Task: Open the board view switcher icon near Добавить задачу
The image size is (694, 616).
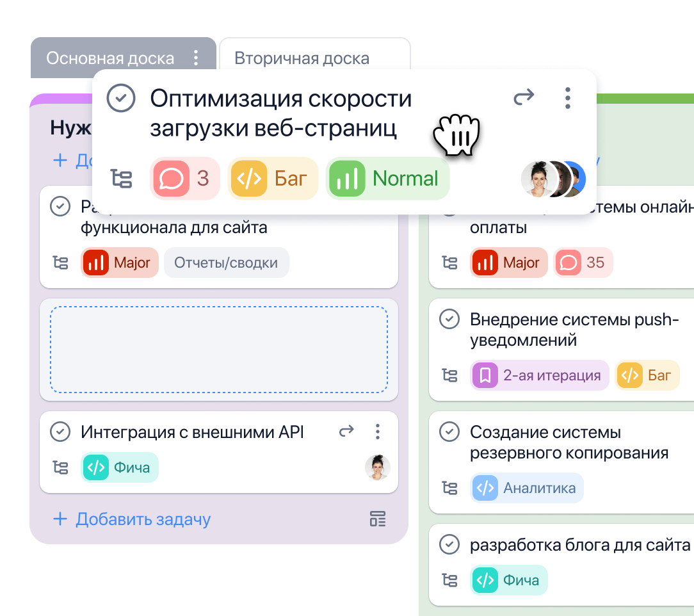Action: click(x=378, y=519)
